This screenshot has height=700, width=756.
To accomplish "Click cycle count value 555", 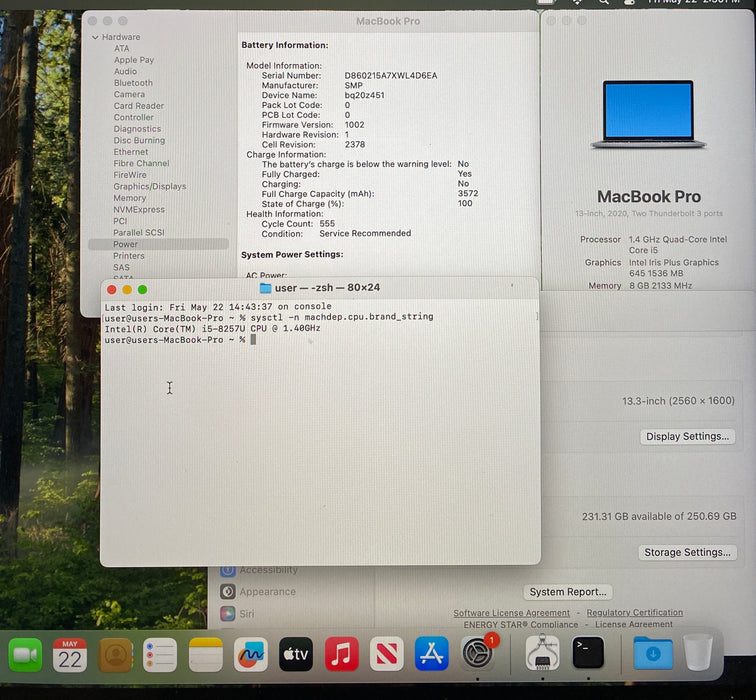I will pos(327,224).
